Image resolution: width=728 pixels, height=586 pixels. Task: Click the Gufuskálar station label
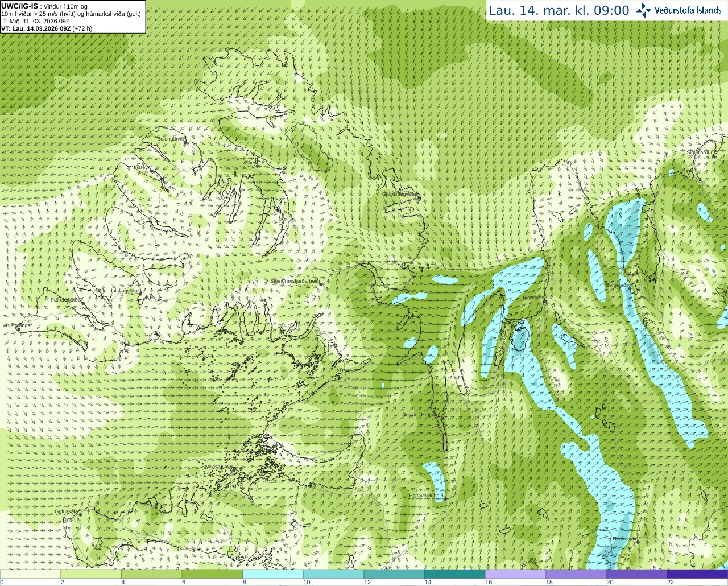pyautogui.click(x=67, y=511)
